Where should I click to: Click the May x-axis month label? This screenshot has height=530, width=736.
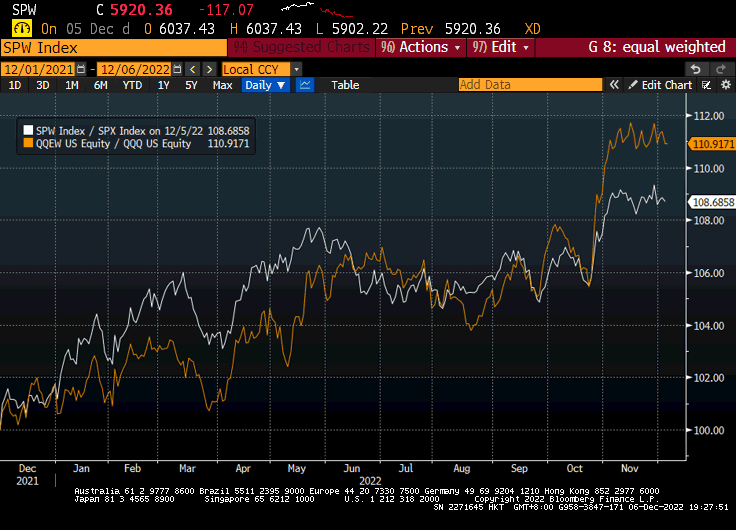pos(297,469)
